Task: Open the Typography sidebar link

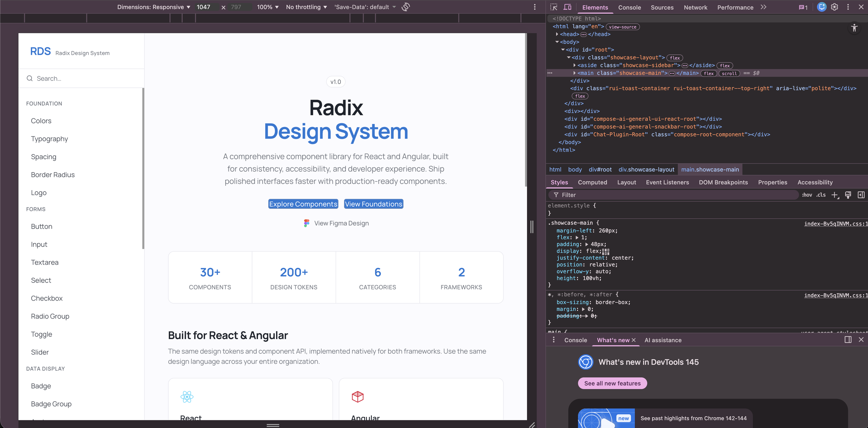Action: 49,139
